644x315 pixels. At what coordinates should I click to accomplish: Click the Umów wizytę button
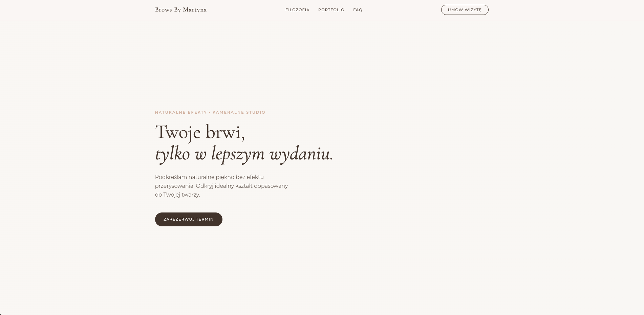pyautogui.click(x=465, y=10)
